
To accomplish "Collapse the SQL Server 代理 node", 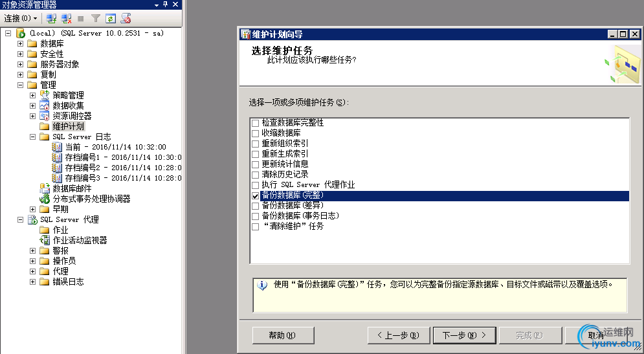I will pos(20,219).
